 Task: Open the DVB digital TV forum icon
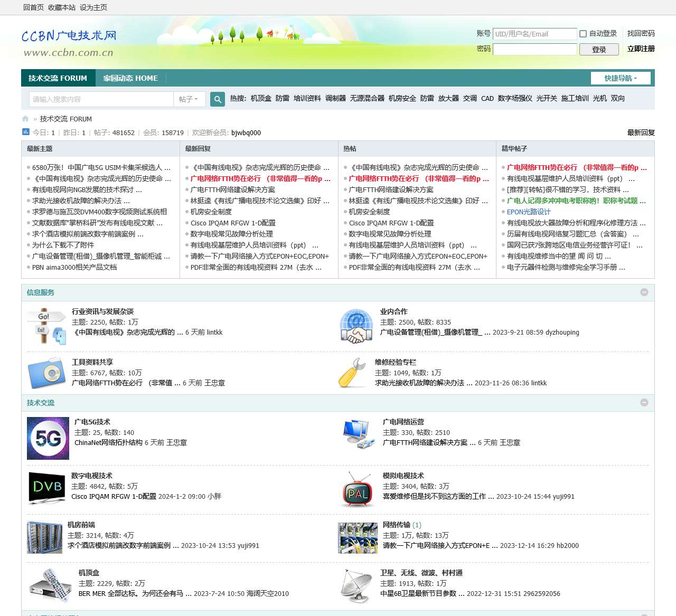coord(48,487)
